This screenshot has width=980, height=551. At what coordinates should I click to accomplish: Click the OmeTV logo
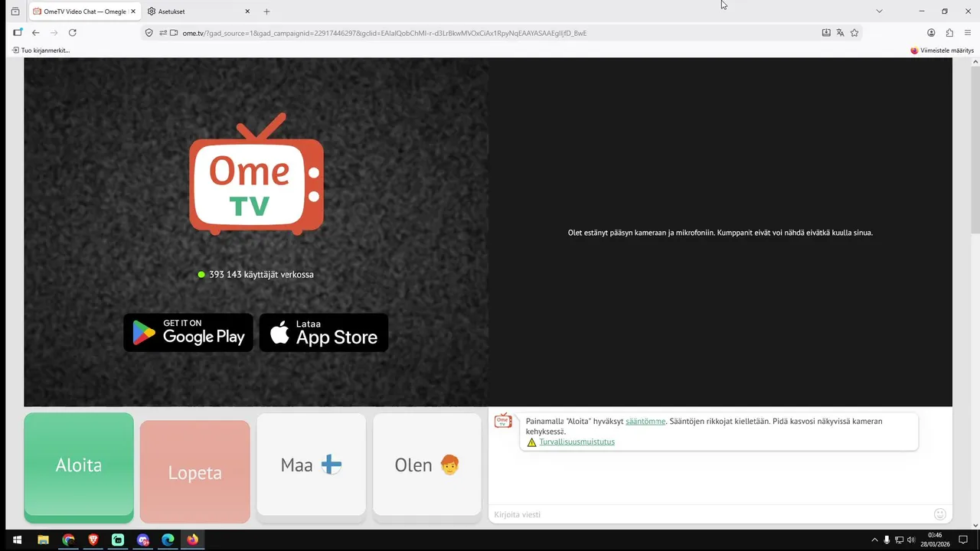(256, 174)
